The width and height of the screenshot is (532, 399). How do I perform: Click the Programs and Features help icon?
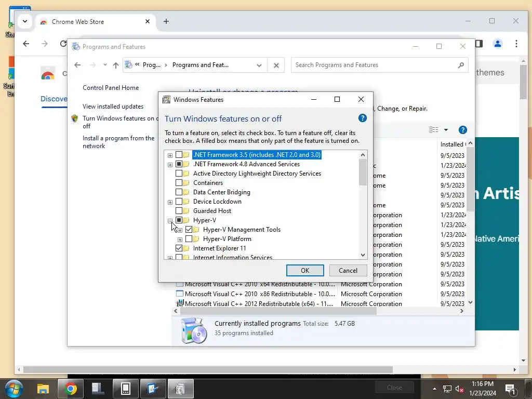point(462,130)
